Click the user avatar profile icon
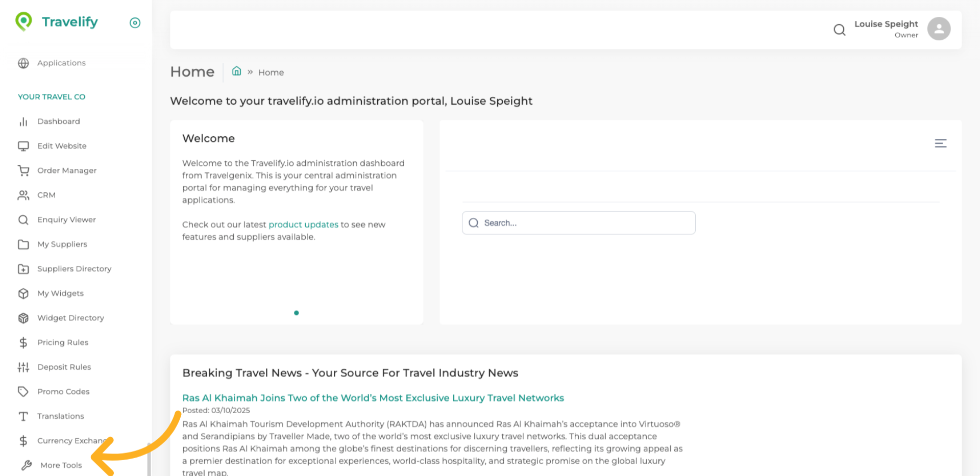The image size is (980, 476). click(x=939, y=29)
